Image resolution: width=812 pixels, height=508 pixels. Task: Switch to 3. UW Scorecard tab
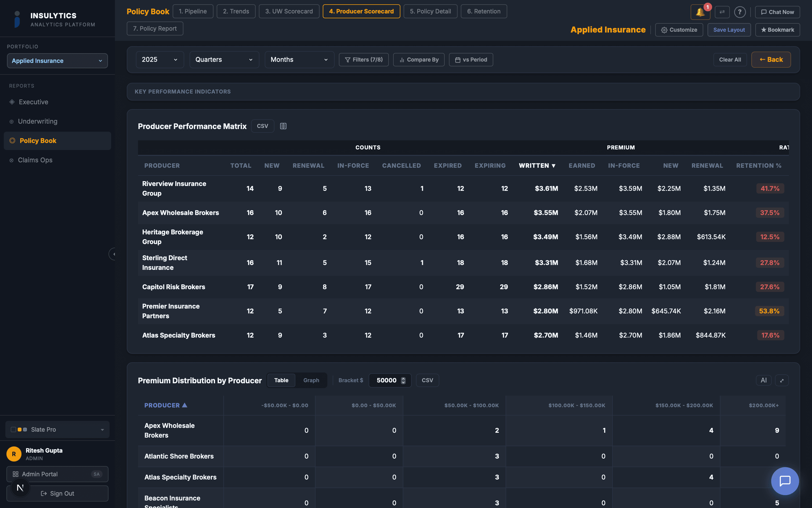pos(289,11)
